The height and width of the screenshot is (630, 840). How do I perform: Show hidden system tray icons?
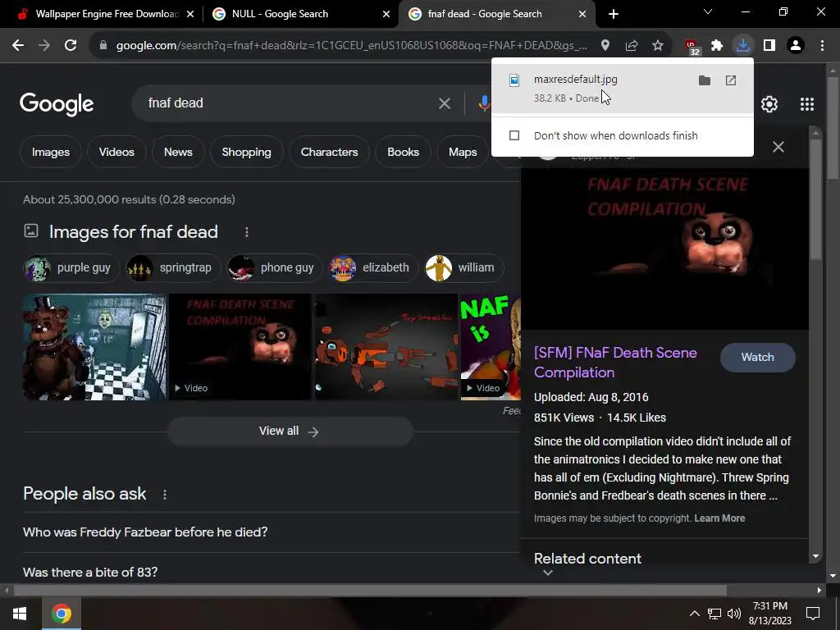[x=694, y=614]
